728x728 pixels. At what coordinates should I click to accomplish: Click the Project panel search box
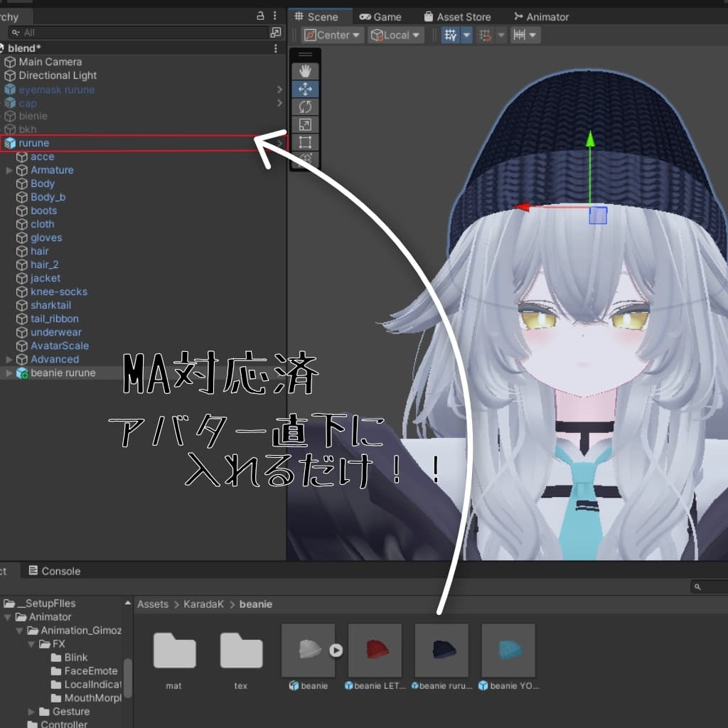point(710,587)
